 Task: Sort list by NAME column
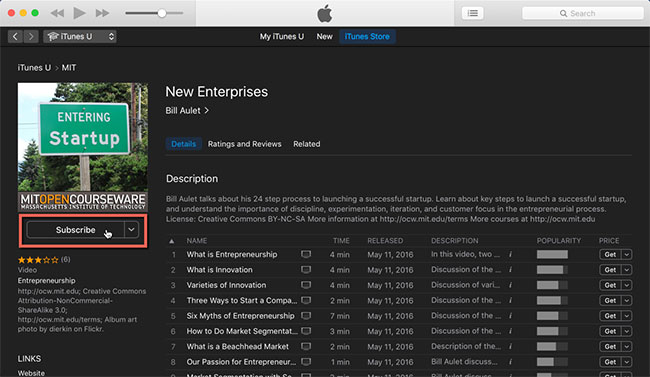tap(196, 241)
